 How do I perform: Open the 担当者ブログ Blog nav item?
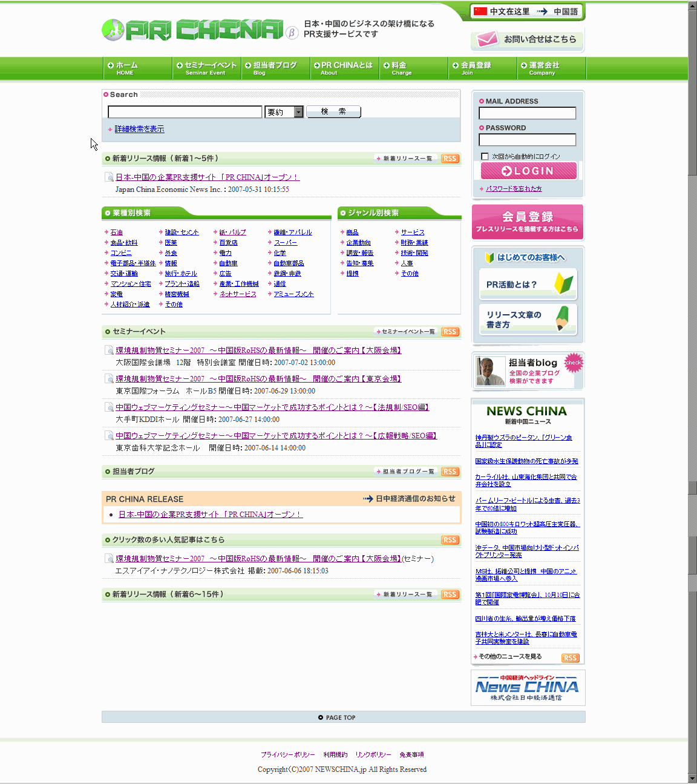(276, 68)
